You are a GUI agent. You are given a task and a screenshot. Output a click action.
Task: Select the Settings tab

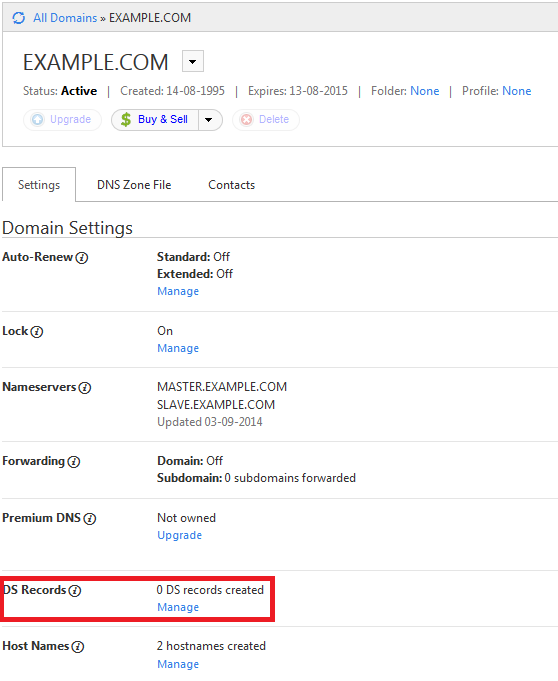(x=39, y=185)
